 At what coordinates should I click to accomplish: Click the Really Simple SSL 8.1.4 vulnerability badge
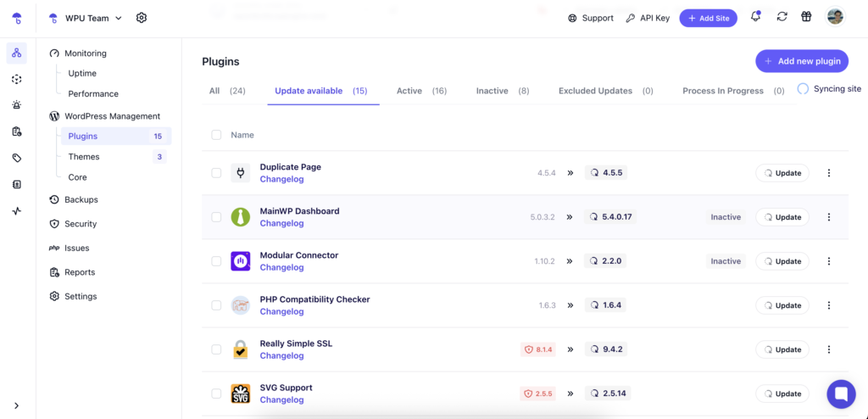coord(538,349)
